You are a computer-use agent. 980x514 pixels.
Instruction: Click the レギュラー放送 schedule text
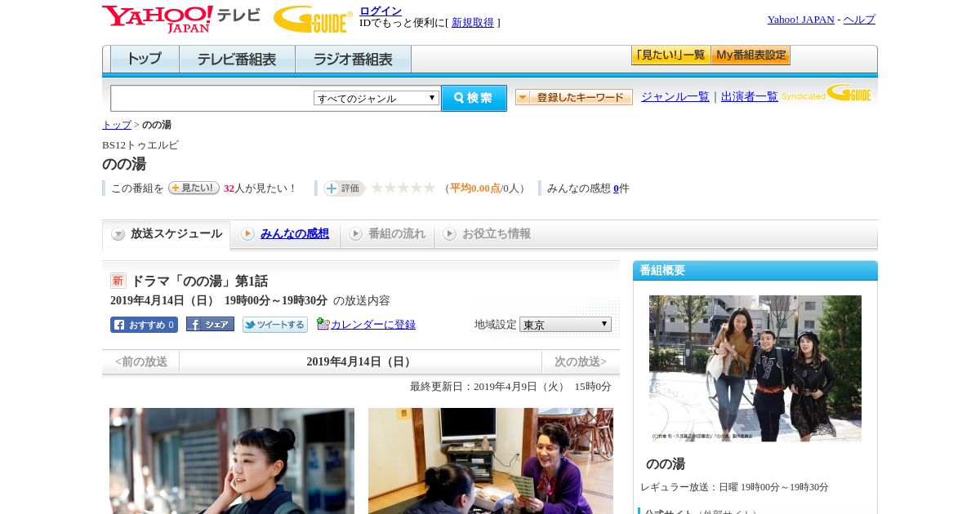(734, 487)
